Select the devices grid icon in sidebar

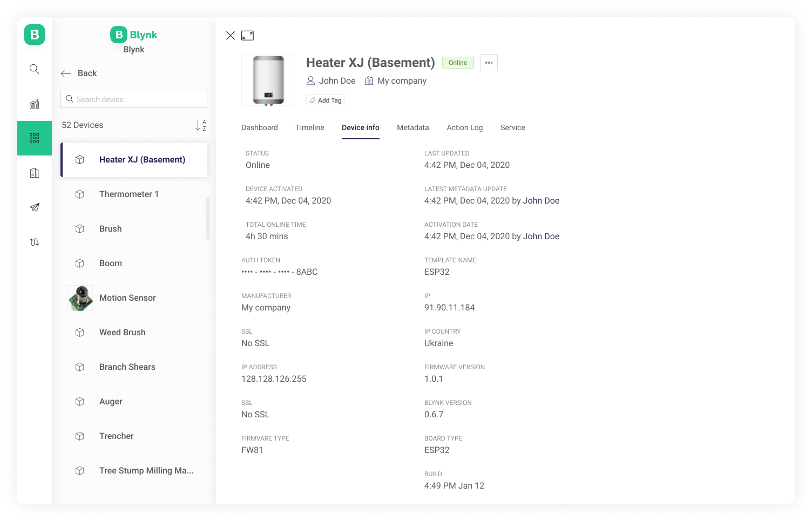35,138
